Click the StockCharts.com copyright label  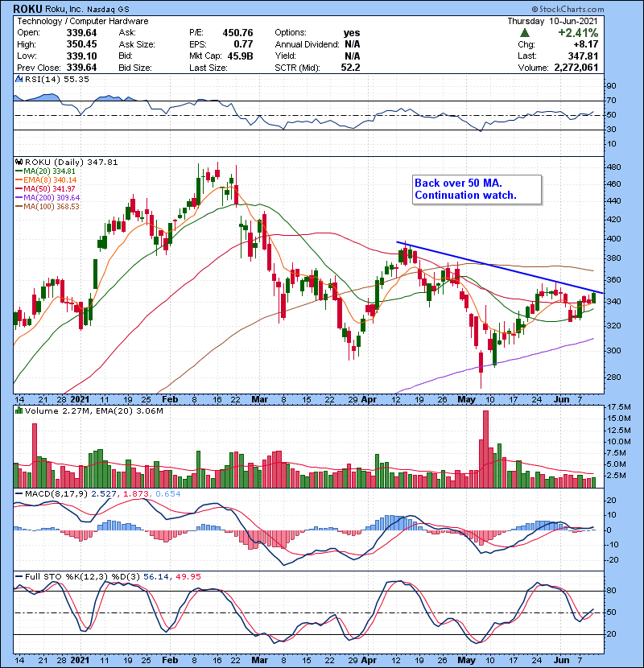point(568,9)
